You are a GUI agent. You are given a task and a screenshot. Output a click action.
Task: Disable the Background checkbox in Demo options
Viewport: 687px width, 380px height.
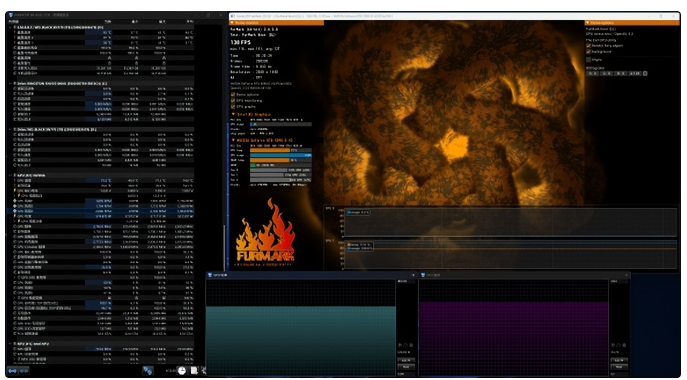tap(588, 52)
